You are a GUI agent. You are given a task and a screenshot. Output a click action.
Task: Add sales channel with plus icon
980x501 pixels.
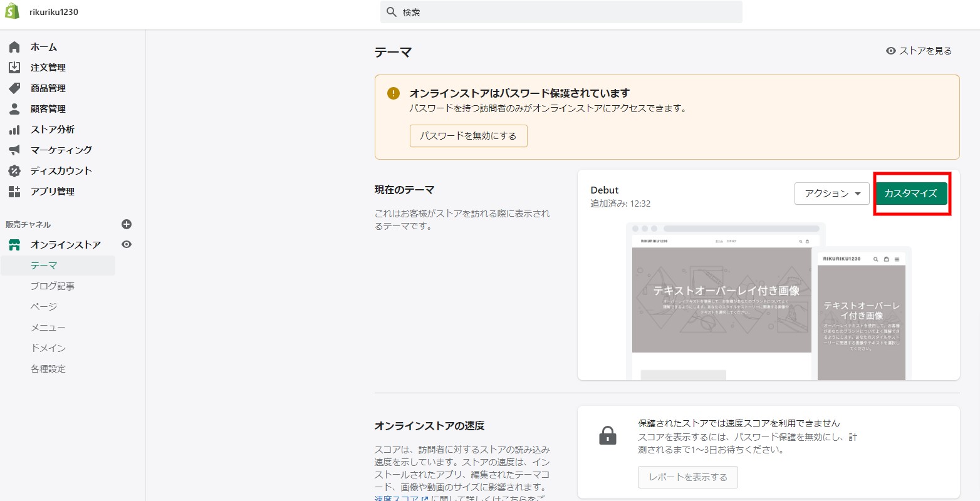127,224
